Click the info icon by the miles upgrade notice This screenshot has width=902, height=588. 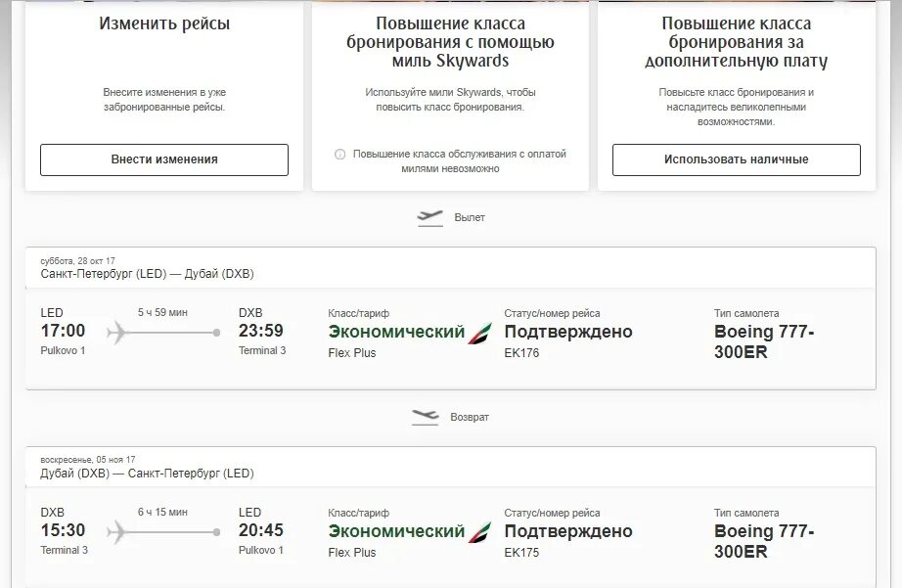click(x=340, y=155)
